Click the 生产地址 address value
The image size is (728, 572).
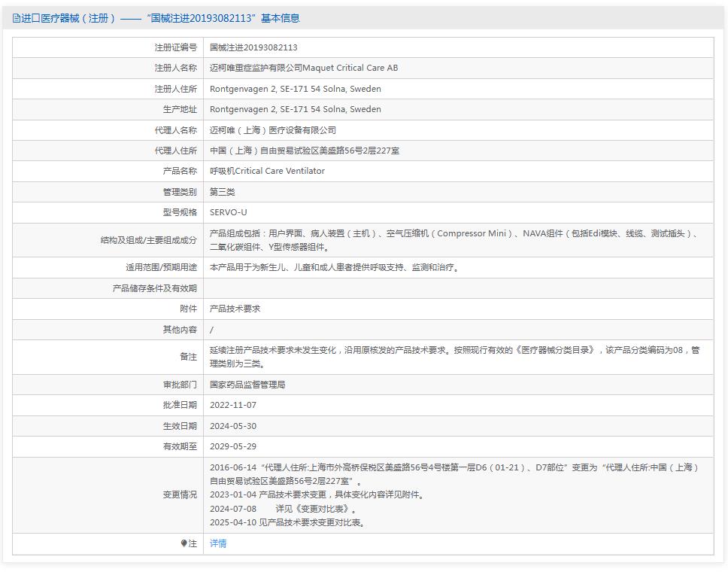tap(295, 109)
